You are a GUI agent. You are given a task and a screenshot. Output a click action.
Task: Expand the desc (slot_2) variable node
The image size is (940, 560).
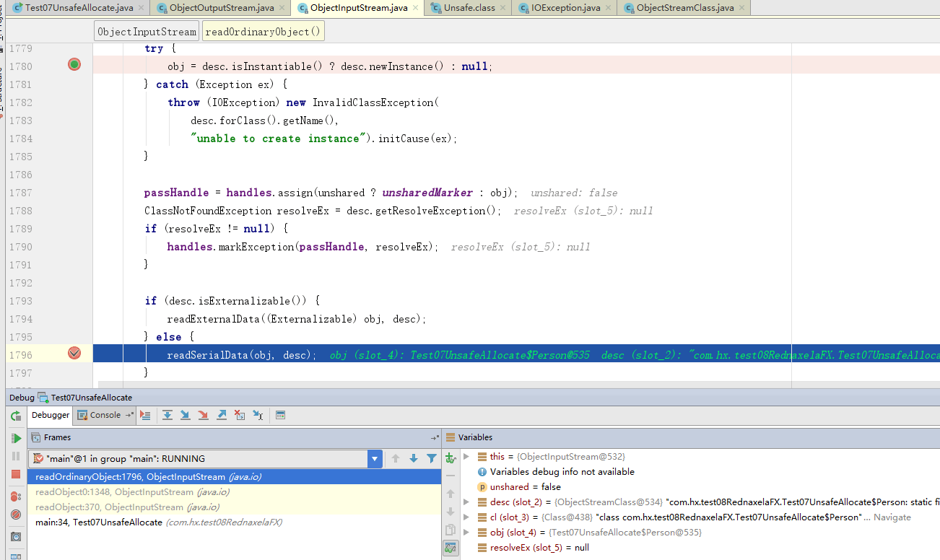coord(466,502)
